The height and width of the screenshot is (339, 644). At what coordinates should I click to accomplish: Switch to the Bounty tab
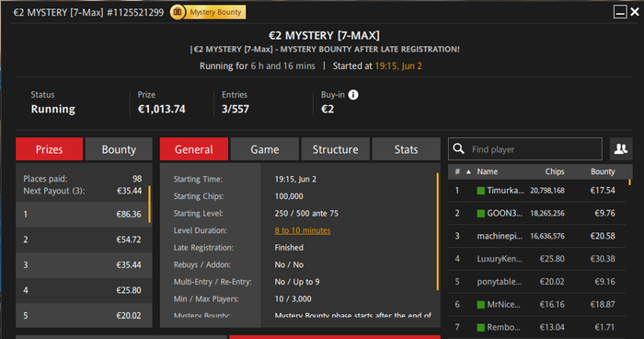[x=119, y=149]
